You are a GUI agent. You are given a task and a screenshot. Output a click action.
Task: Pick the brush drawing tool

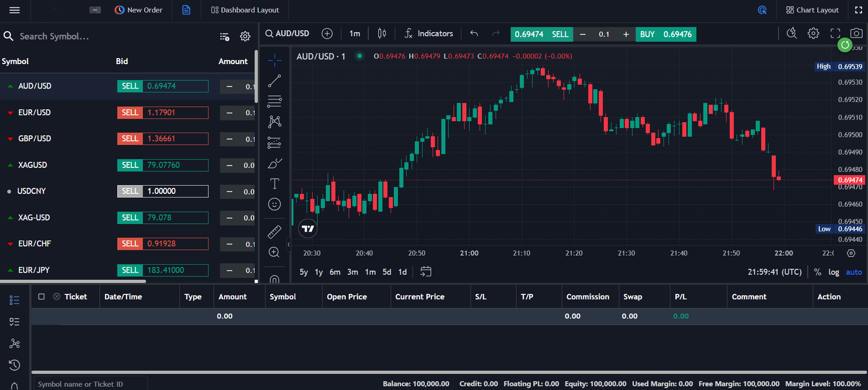(x=275, y=163)
